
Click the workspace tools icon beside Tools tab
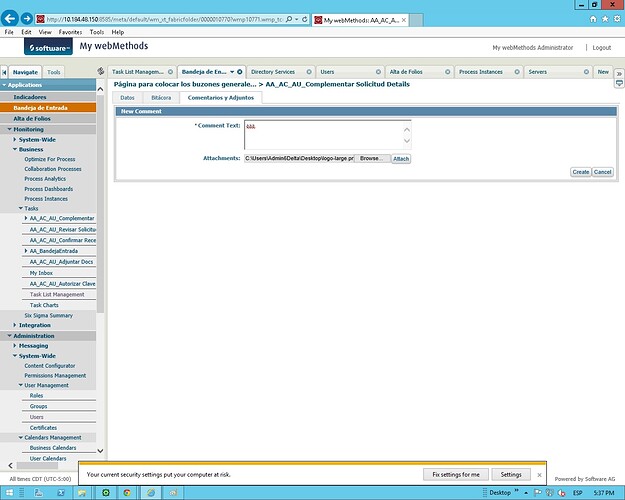(101, 71)
